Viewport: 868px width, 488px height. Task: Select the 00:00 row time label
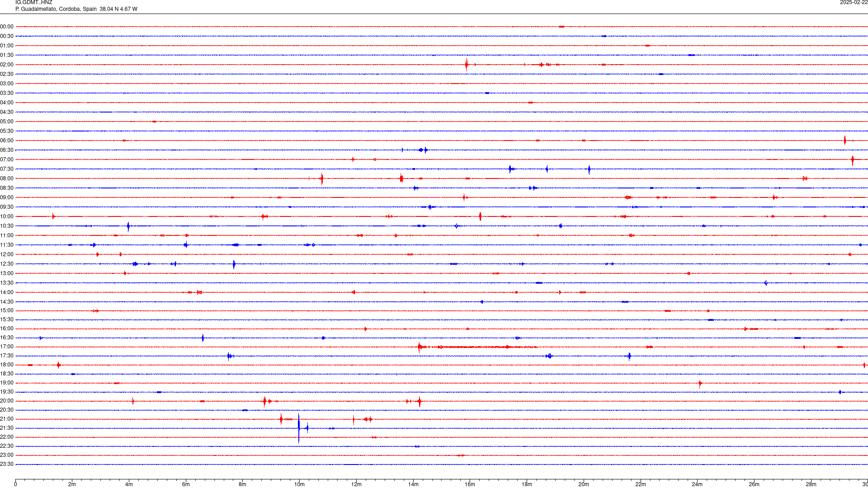tap(7, 27)
